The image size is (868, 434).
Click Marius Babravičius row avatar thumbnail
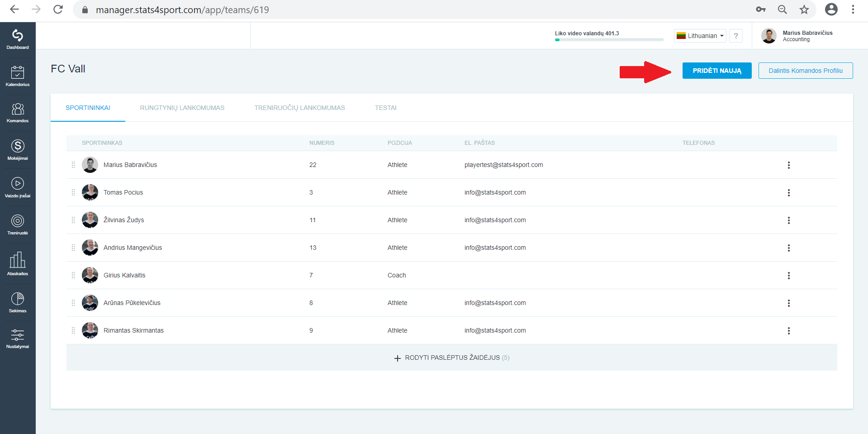coord(90,165)
